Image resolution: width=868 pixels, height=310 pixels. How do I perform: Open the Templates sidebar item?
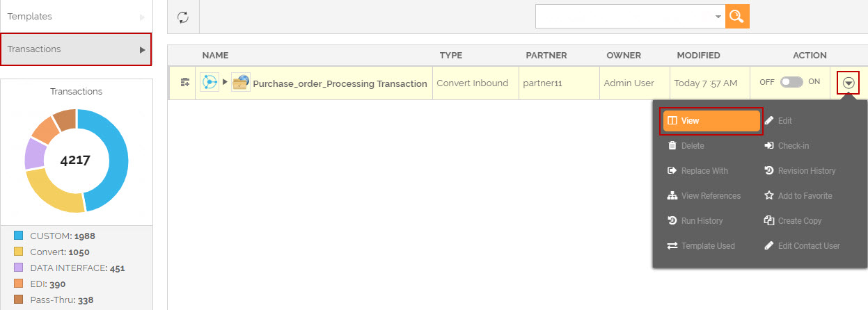[x=76, y=16]
